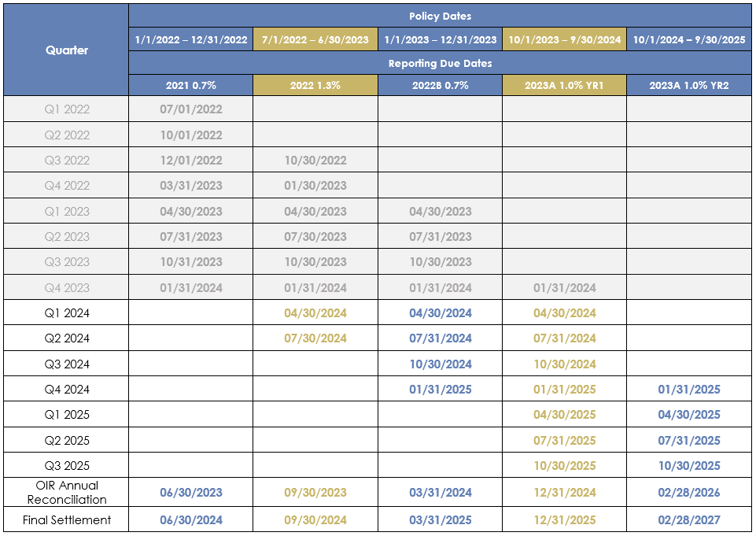Viewport: 756px width, 536px height.
Task: Click the 06/30/2024 final settlement date
Action: (x=191, y=519)
